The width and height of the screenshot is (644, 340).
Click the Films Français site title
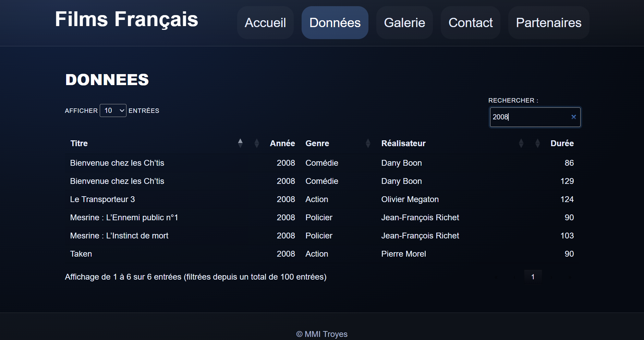(x=126, y=19)
